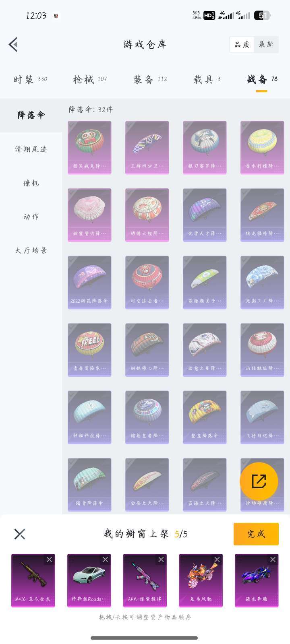Tap the 完成 button
This screenshot has width=290, height=644.
click(256, 534)
